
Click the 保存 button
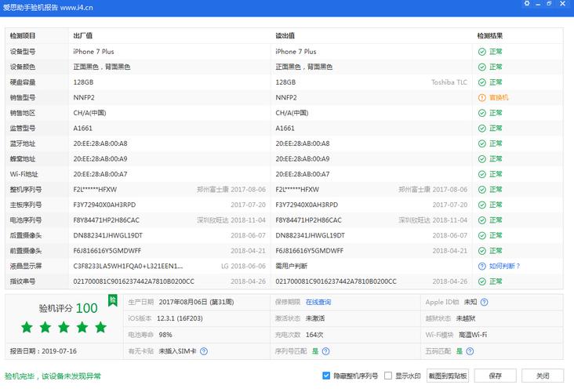[x=496, y=376]
